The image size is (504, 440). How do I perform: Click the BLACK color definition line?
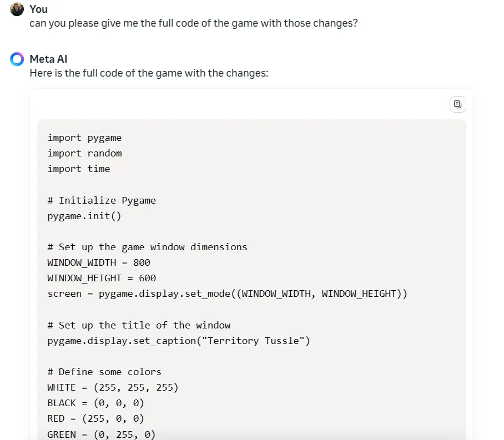(95, 403)
